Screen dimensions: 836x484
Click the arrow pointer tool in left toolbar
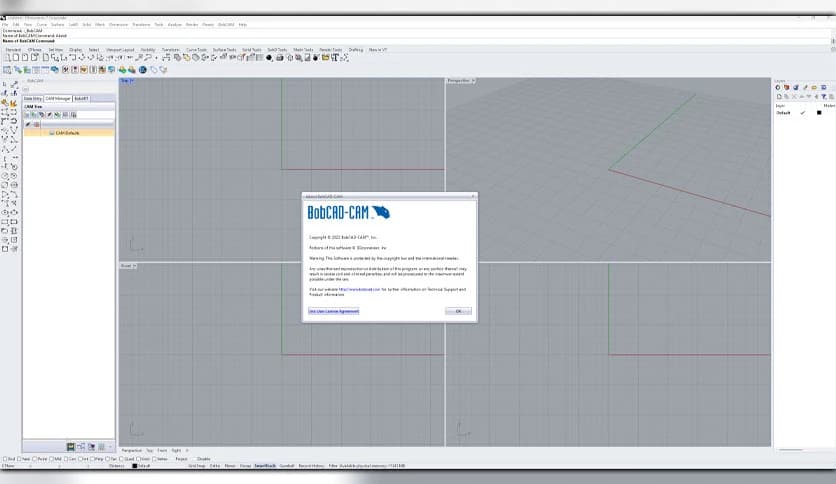(5, 84)
